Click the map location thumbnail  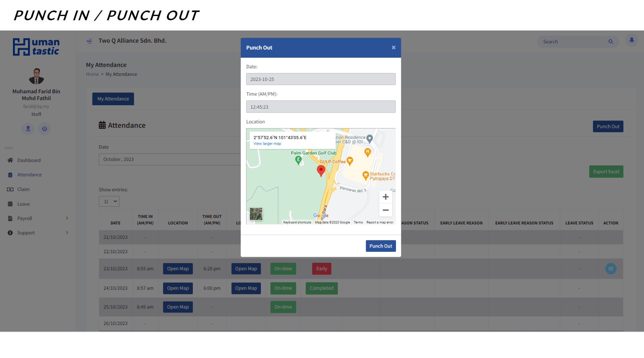pos(256,214)
